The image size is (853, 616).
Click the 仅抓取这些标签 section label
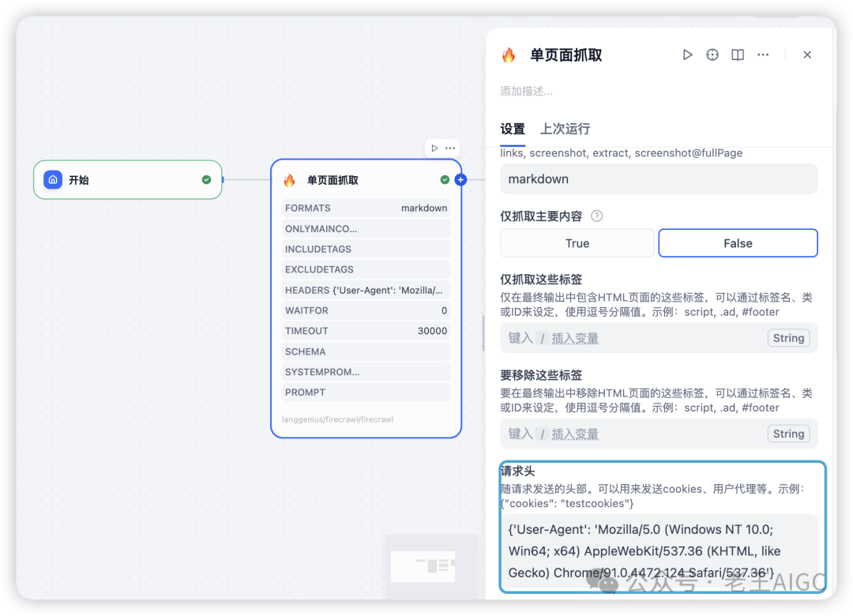point(541,280)
